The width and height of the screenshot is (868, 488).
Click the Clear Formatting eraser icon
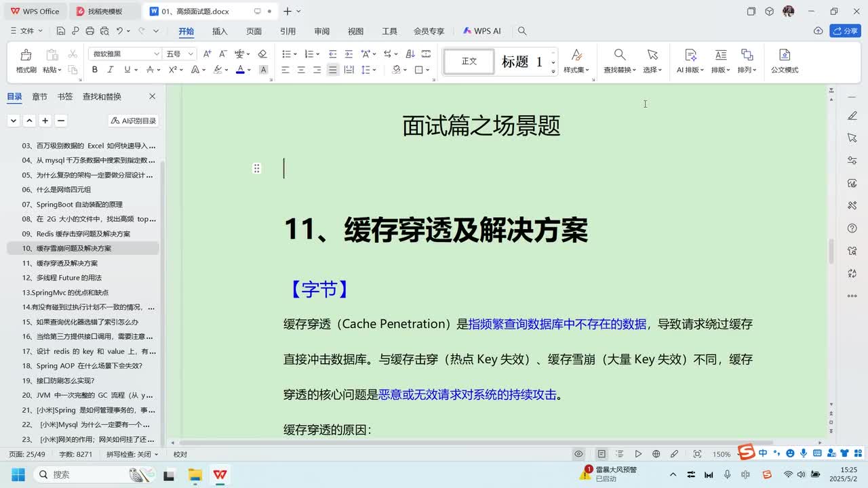pyautogui.click(x=262, y=54)
